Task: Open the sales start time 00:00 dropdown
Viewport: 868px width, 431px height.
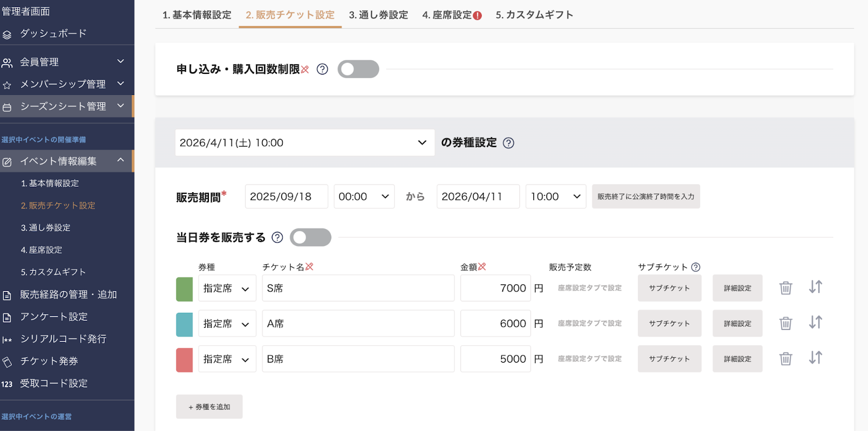Action: [x=363, y=197]
